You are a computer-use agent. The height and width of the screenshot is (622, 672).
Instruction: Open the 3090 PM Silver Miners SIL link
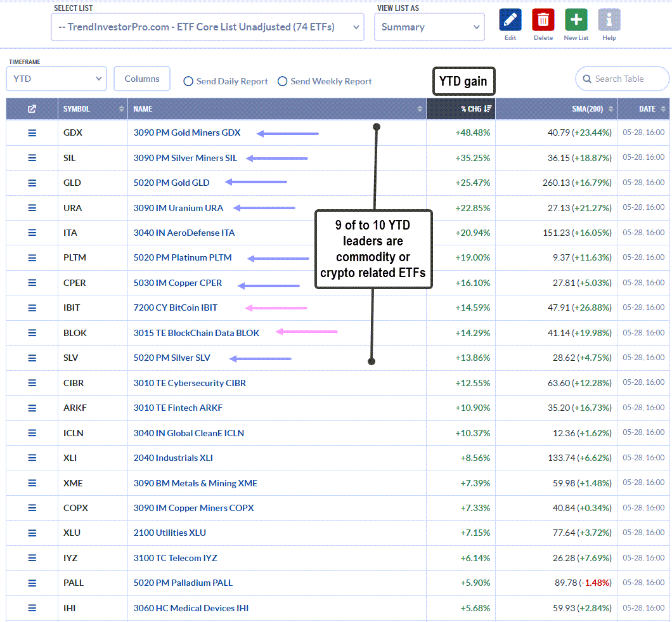click(185, 158)
